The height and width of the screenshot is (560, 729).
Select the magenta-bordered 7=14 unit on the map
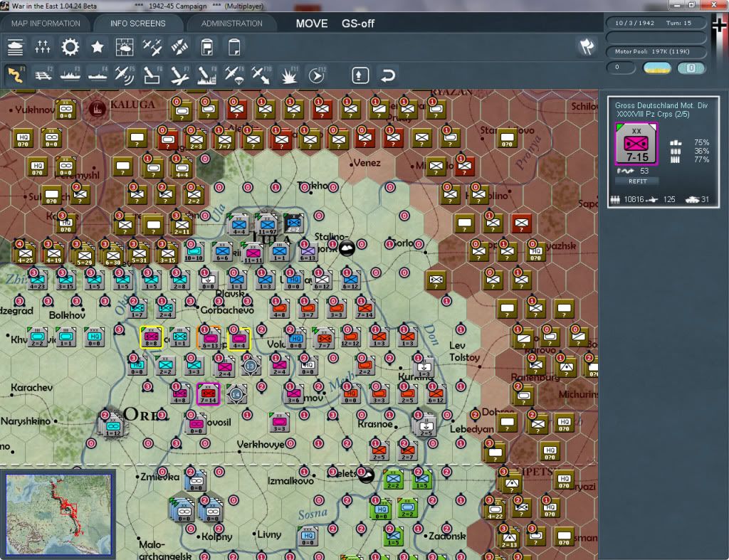click(209, 394)
